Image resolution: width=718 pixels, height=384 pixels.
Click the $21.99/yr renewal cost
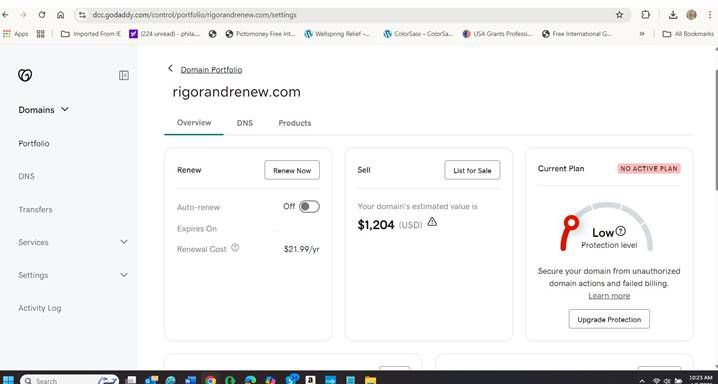click(x=302, y=249)
